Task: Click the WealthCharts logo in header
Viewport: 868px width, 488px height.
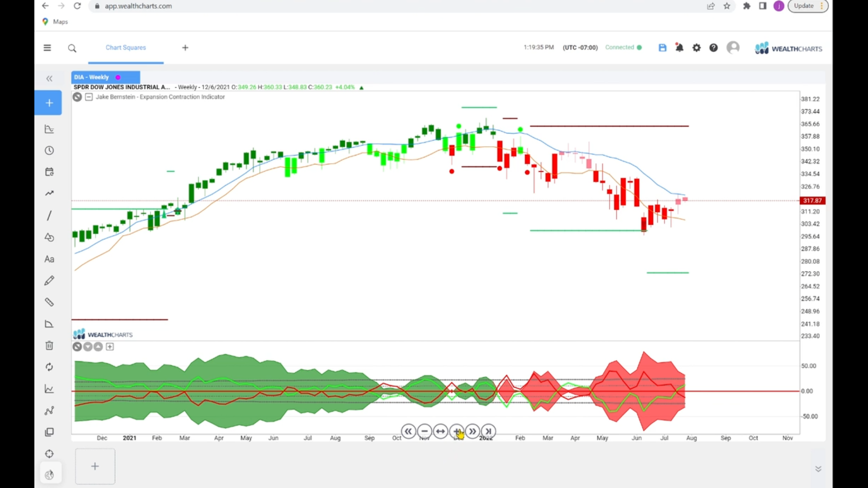Action: [x=788, y=48]
